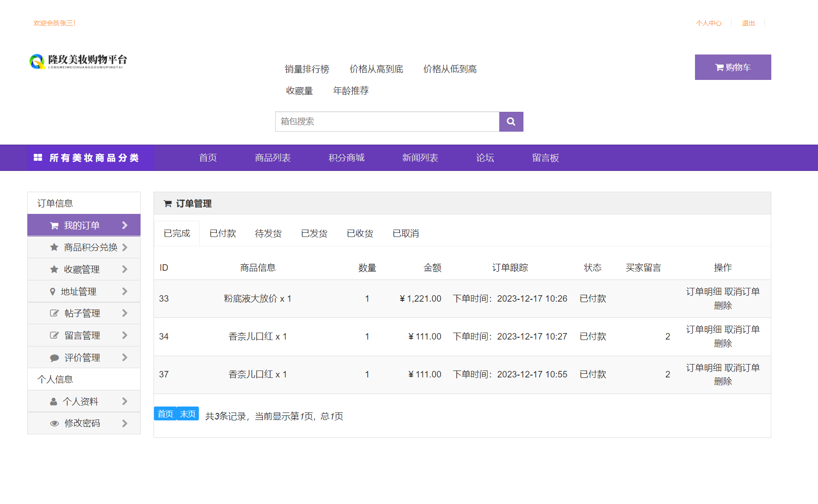Click the 退出 link
Viewport: 818px width, 504px height.
748,23
